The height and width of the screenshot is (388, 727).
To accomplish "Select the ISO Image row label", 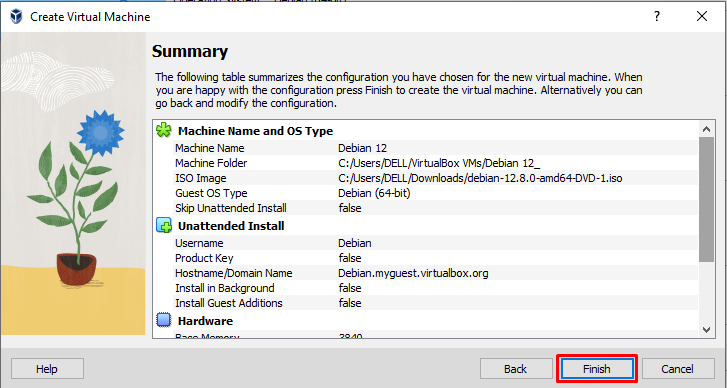I will click(x=201, y=178).
